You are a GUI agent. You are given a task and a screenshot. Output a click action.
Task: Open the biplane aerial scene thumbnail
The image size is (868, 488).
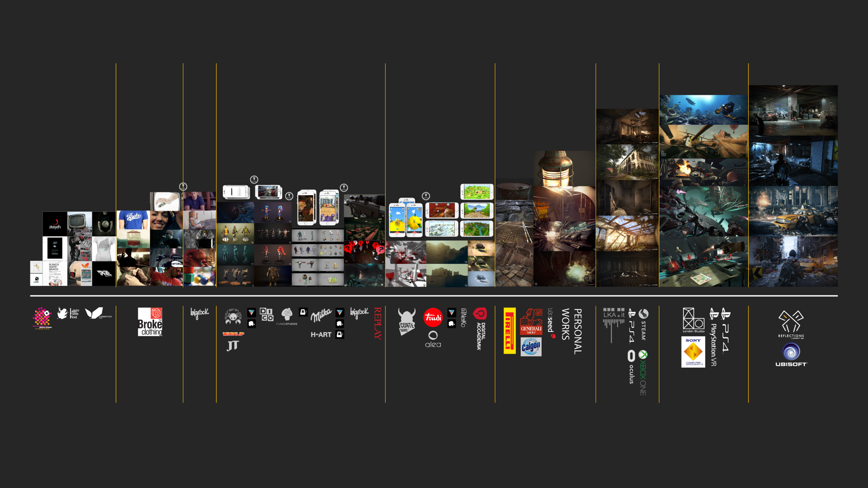[x=704, y=142]
